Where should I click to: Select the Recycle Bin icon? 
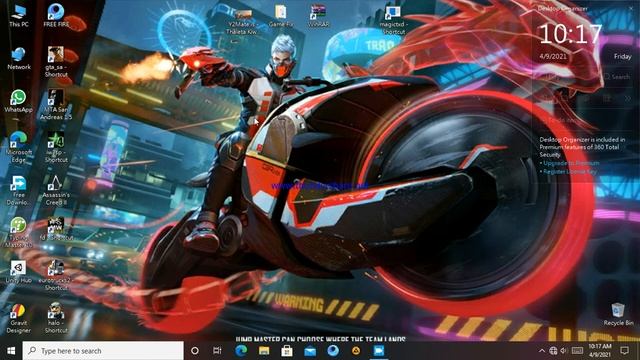[x=618, y=314]
